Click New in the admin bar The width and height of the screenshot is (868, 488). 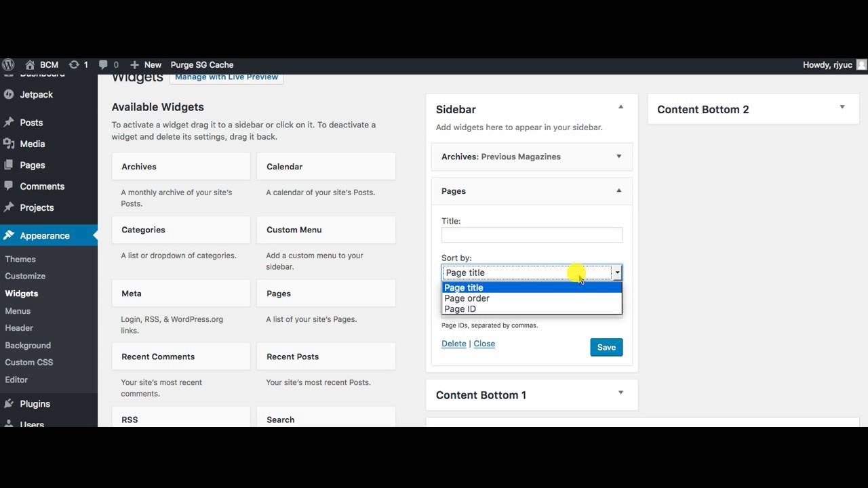point(153,65)
